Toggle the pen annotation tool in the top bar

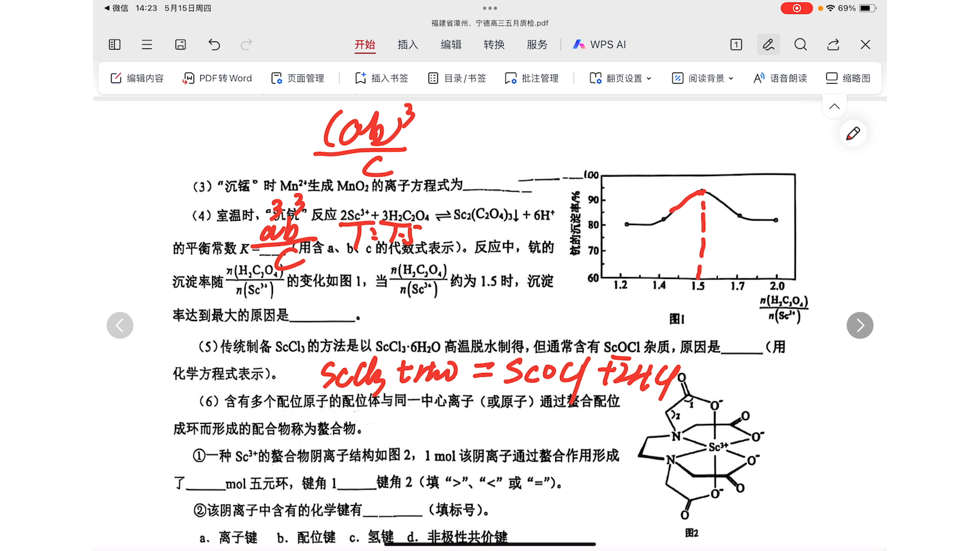[768, 45]
